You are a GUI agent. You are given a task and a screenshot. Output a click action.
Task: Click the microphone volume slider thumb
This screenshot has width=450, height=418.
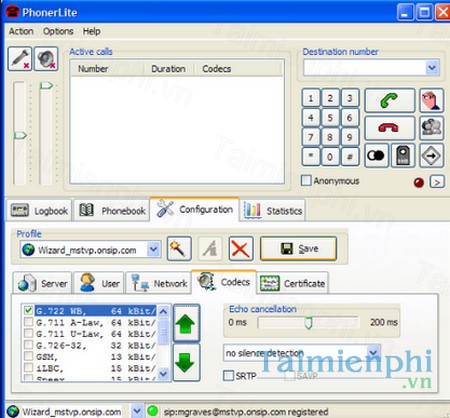click(x=20, y=135)
